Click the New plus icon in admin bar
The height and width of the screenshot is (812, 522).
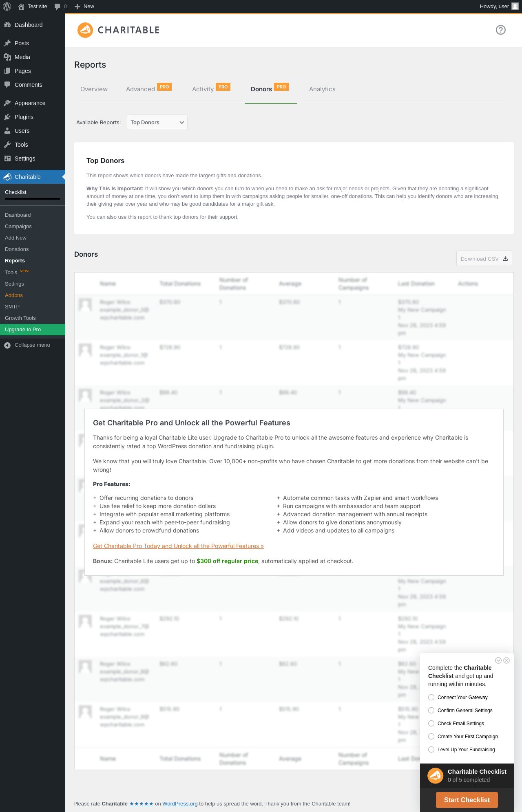point(77,7)
